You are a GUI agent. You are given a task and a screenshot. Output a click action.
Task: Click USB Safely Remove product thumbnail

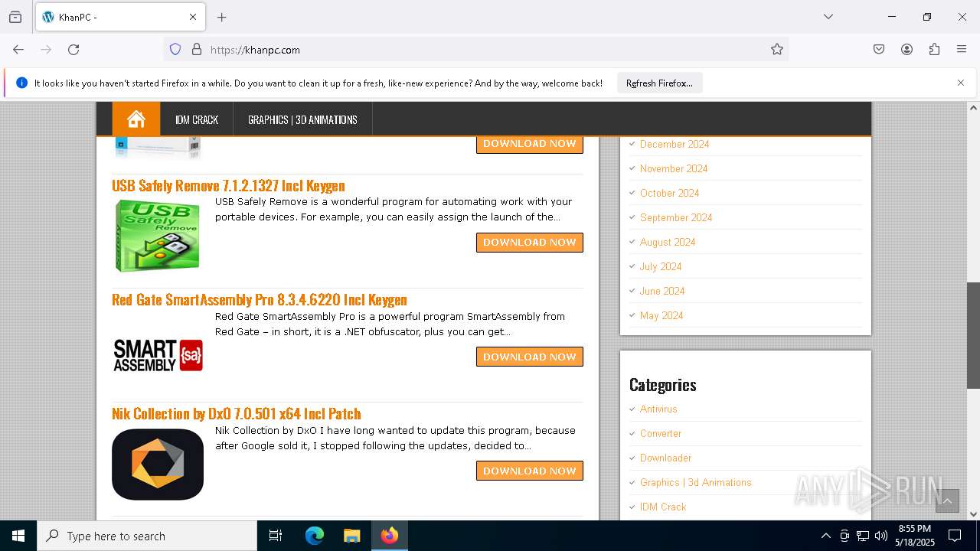[x=158, y=236]
